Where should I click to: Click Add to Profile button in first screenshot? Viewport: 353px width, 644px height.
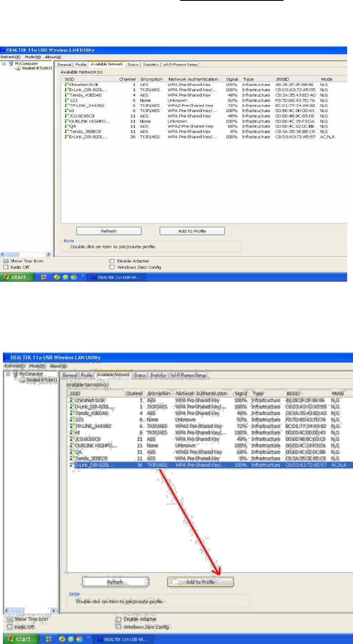(x=192, y=231)
